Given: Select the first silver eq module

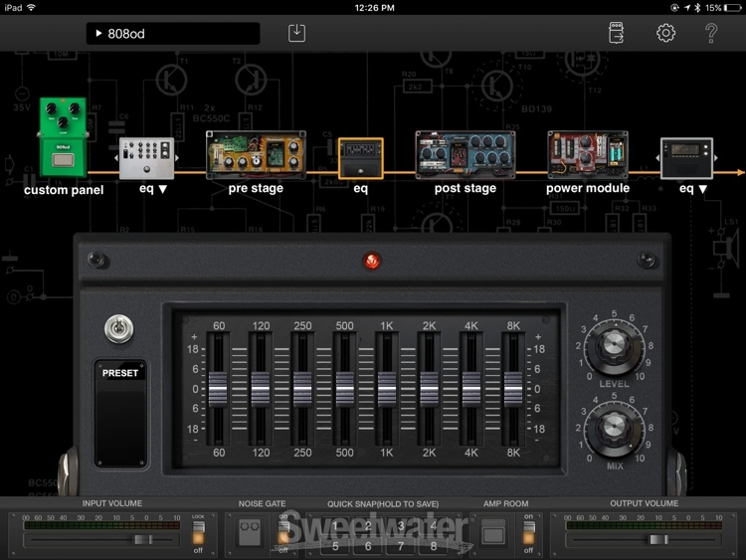Looking at the screenshot, I should [x=146, y=158].
